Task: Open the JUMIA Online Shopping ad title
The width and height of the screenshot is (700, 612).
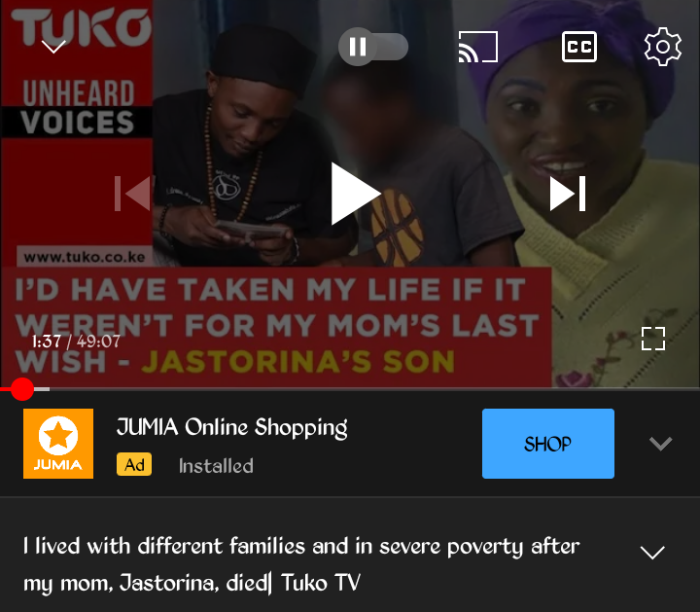Action: click(231, 427)
